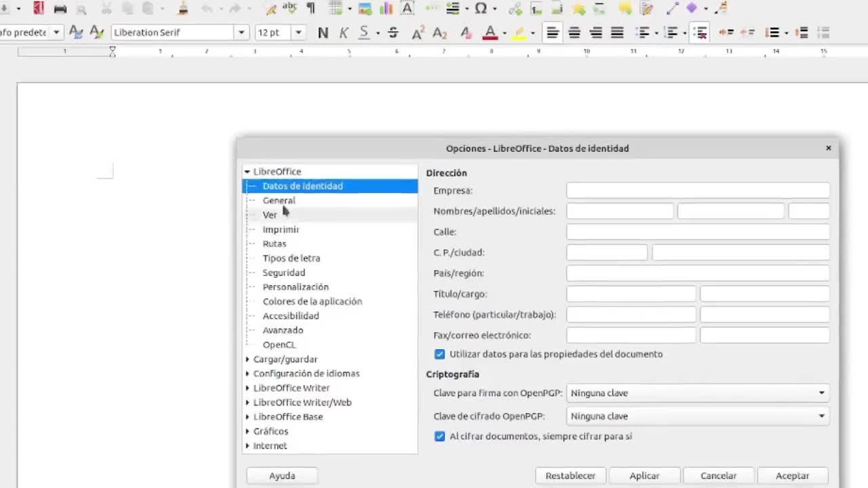868x488 pixels.
Task: Insert special character with Omega icon
Action: click(x=481, y=9)
